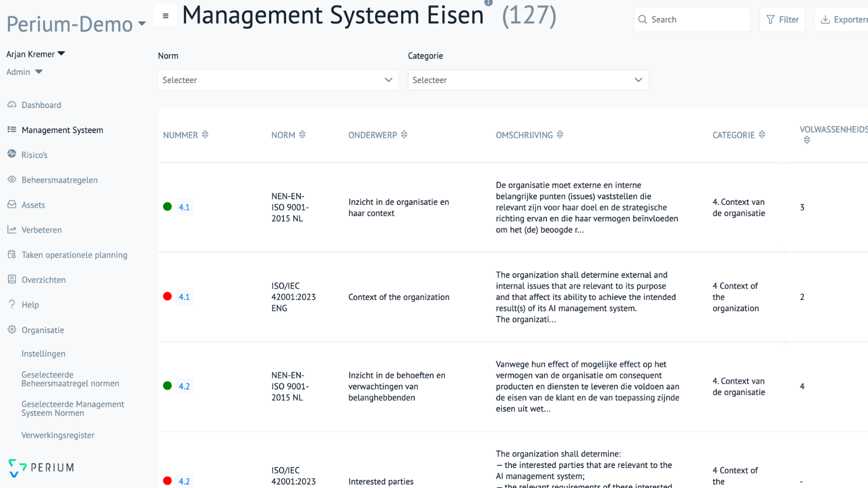
Task: Select Management Systeem in the sidebar
Action: [x=62, y=130]
